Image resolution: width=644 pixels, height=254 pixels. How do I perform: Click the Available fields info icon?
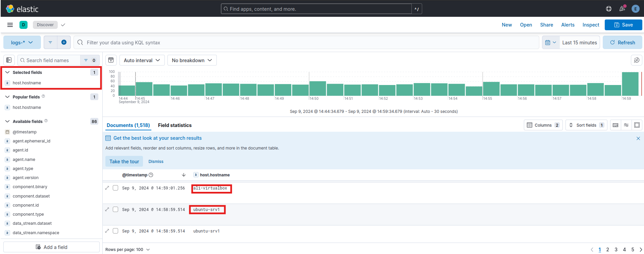[x=46, y=121]
